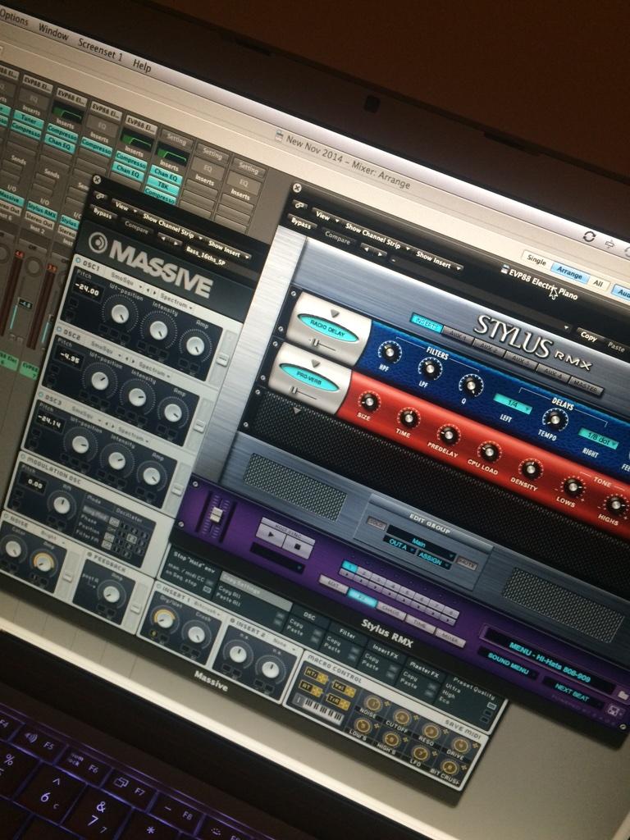Click OSC1 Amp knob in Massive
This screenshot has height=840, width=630.
pyautogui.click(x=195, y=345)
